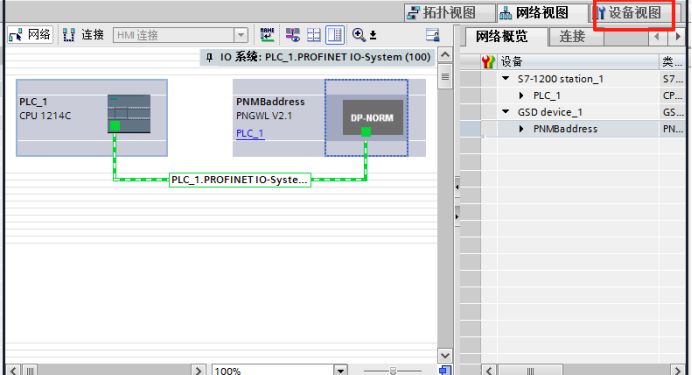This screenshot has width=692, height=375.
Task: Click the canvas horizontal scroll-left arrow
Action: (14, 371)
